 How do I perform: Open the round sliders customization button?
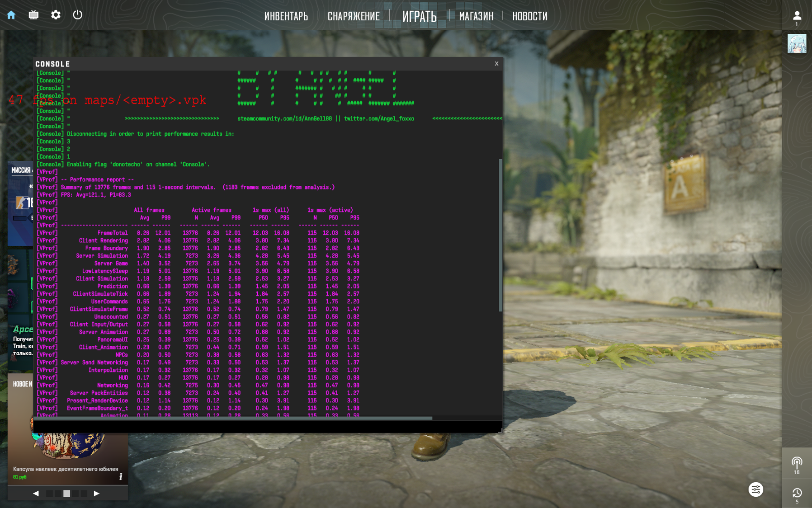click(x=756, y=490)
